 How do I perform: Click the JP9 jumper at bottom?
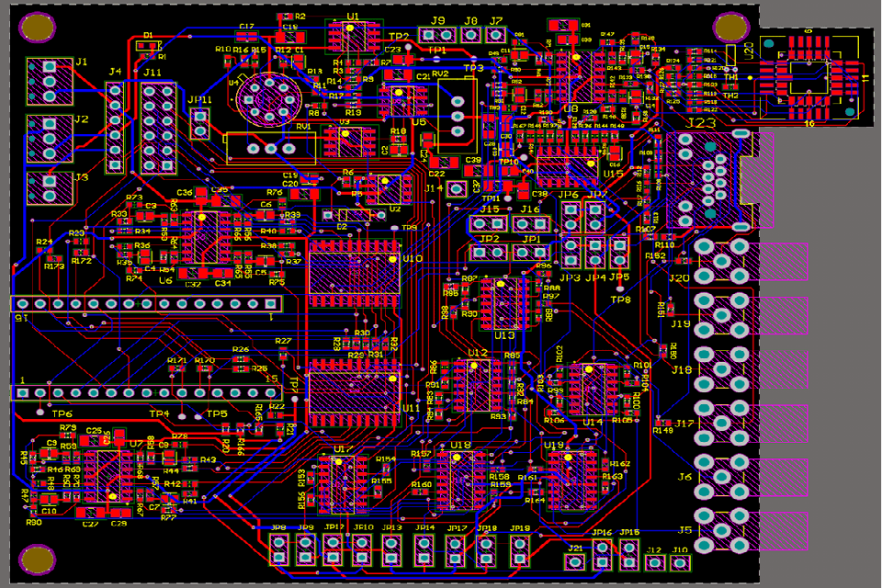pos(305,549)
